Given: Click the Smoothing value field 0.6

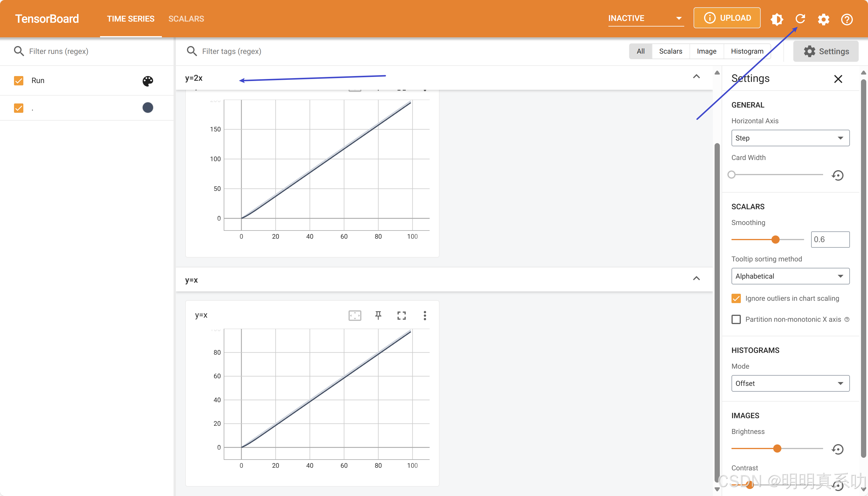Looking at the screenshot, I should [830, 240].
